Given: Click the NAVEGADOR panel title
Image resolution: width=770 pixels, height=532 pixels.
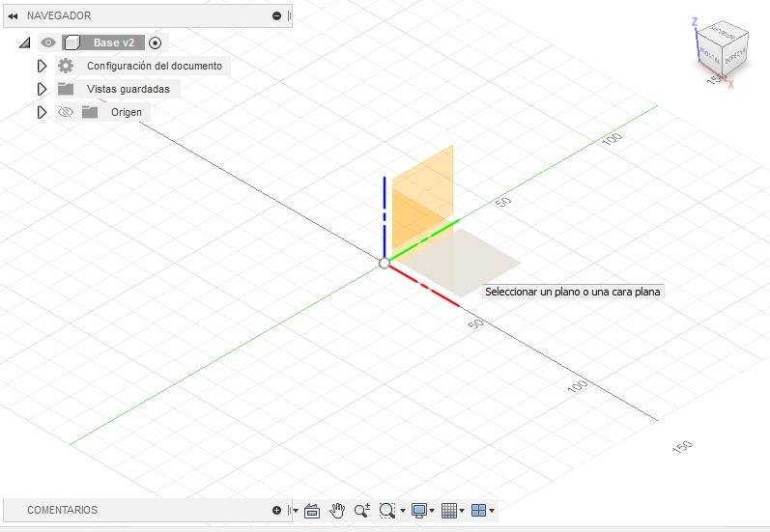Looking at the screenshot, I should [59, 15].
